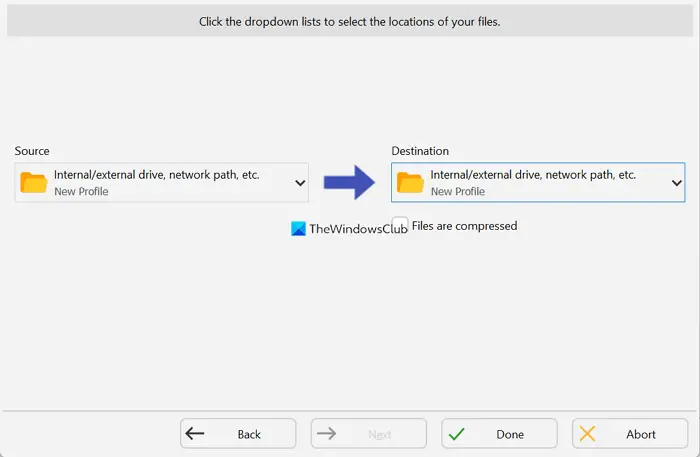Cancel the wizard with Abort button
700x457 pixels.
630,433
